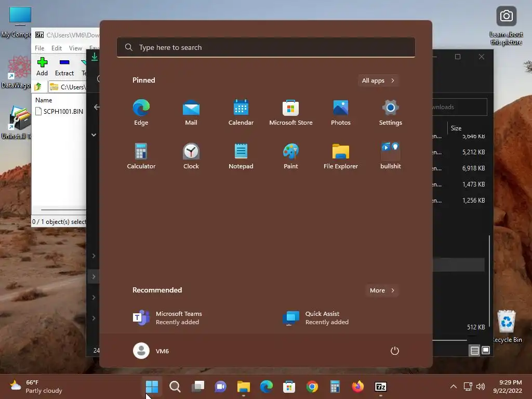The height and width of the screenshot is (399, 532).
Task: Launch Edge from the taskbar
Action: (267, 387)
